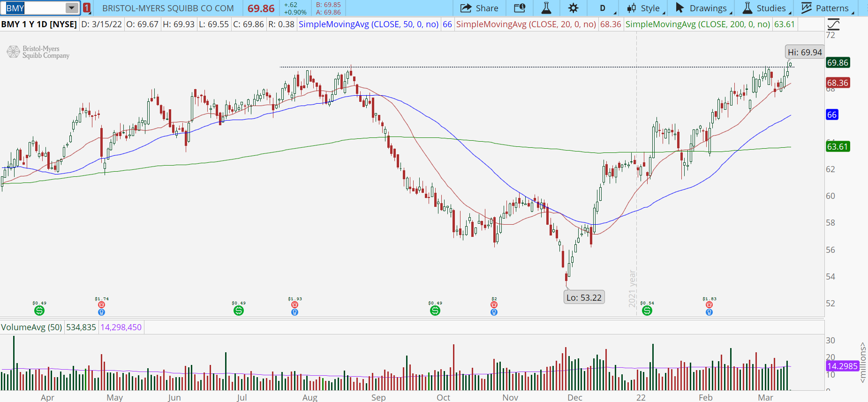
Task: Click the low price readout L: 69.55
Action: [214, 24]
